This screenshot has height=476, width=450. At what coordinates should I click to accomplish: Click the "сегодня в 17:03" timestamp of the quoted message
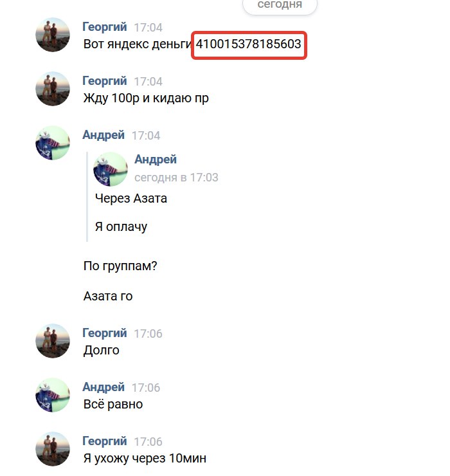176,178
